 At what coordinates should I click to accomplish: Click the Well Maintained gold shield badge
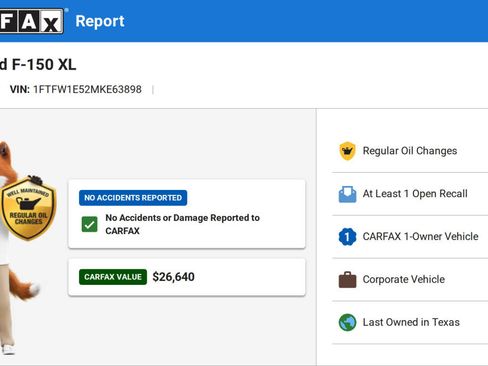point(28,208)
